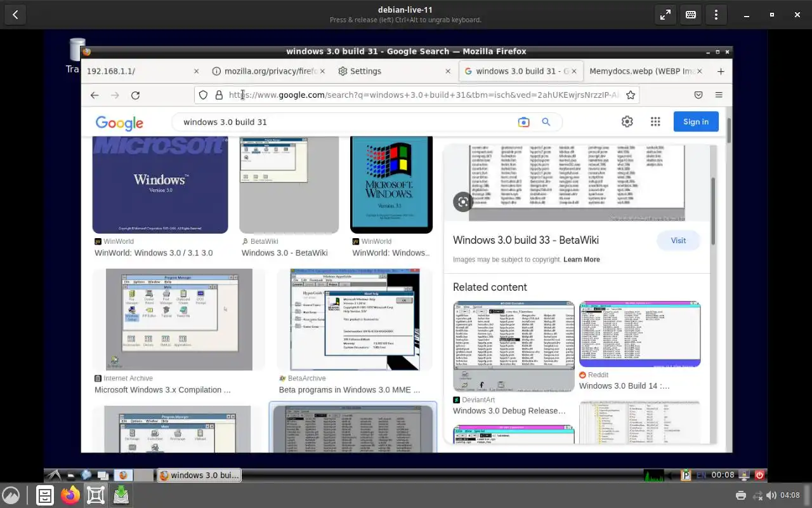This screenshot has height=508, width=812.
Task: Open Windows 3.0 Debug Release DeviantArt link
Action: 509,411
